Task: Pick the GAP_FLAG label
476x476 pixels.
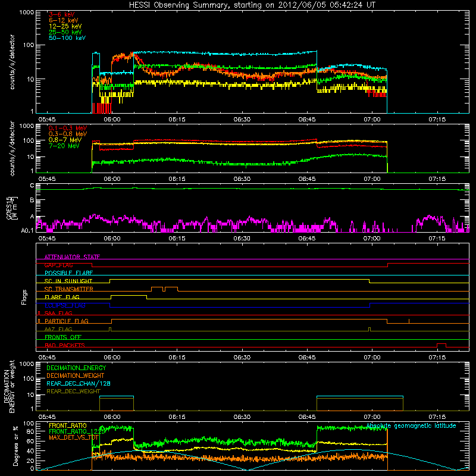Action: click(x=58, y=265)
